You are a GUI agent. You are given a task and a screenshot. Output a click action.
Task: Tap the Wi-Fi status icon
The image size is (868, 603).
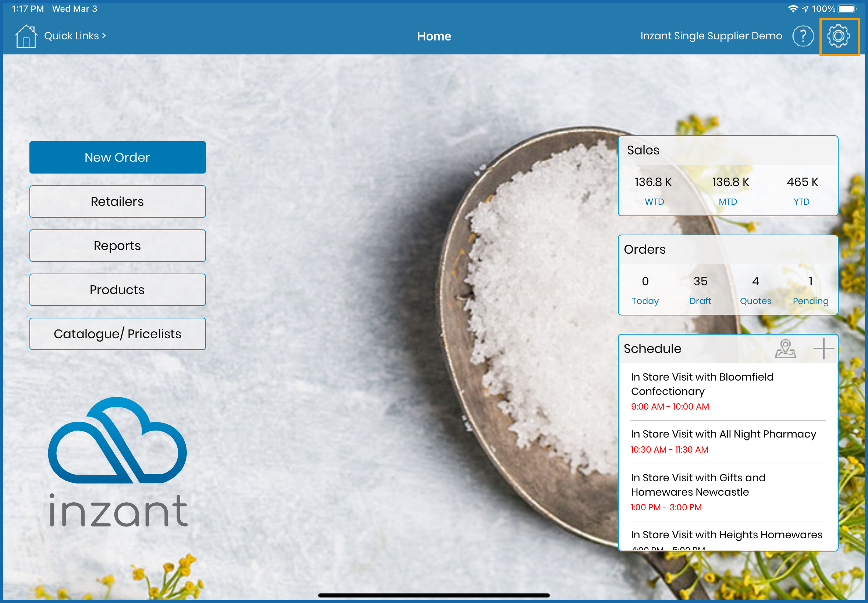click(x=793, y=9)
